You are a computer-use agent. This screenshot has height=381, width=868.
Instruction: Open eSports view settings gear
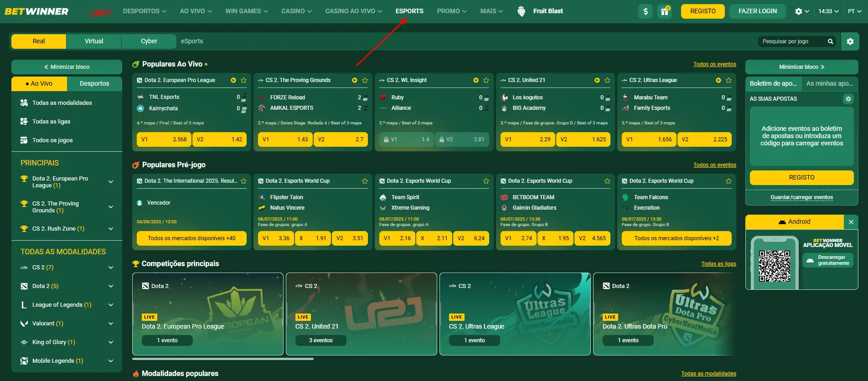click(850, 41)
